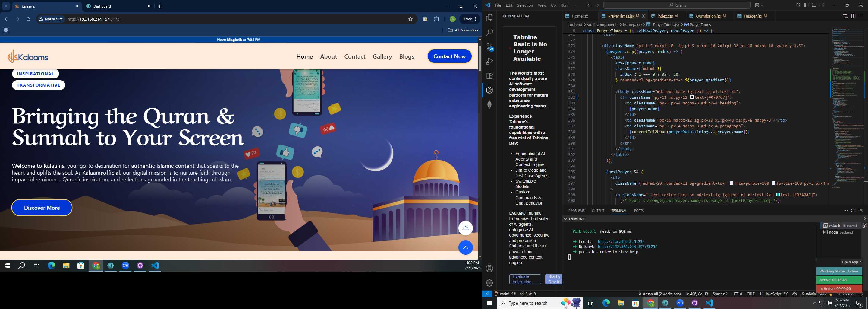Image resolution: width=868 pixels, height=309 pixels.
Task: Select the Tabnine icon in activity bar
Action: (x=489, y=91)
